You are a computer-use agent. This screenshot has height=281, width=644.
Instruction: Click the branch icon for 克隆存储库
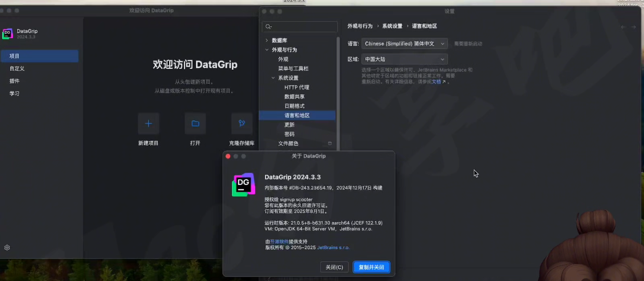(x=242, y=124)
